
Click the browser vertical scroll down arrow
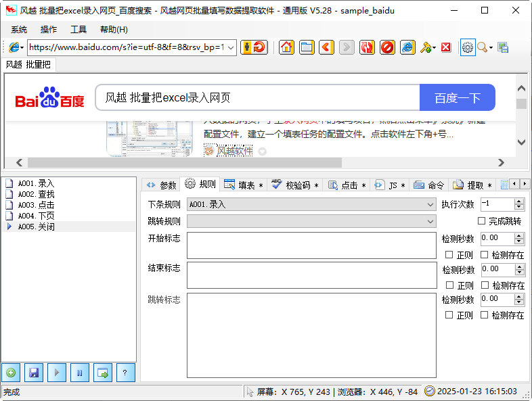tap(521, 143)
